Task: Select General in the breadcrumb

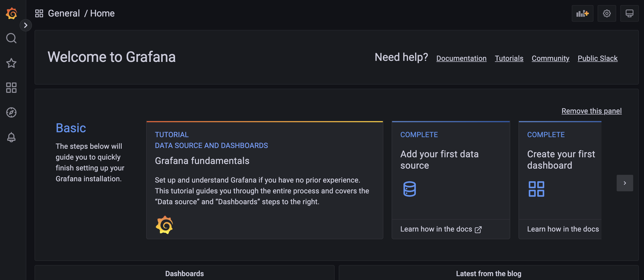Action: (x=64, y=13)
